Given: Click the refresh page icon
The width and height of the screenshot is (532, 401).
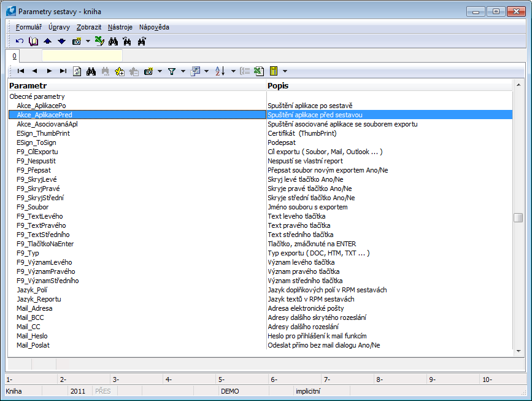Looking at the screenshot, I should coord(77,71).
